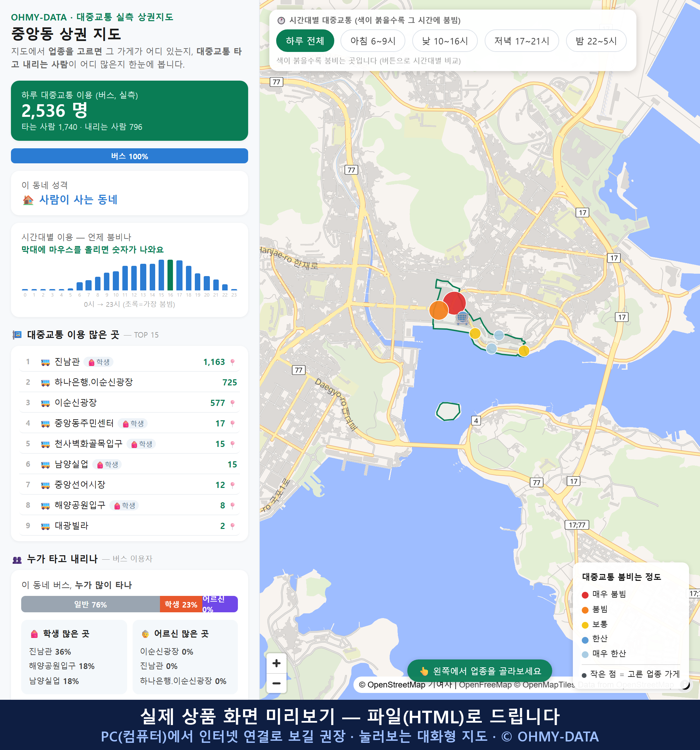
Task: Click location pin in 중앙동주민센터 row
Action: pos(232,424)
